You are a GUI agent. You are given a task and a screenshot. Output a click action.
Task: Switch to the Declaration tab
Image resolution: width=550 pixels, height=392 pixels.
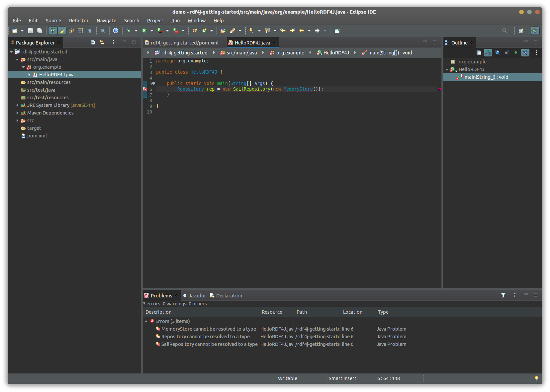[226, 295]
